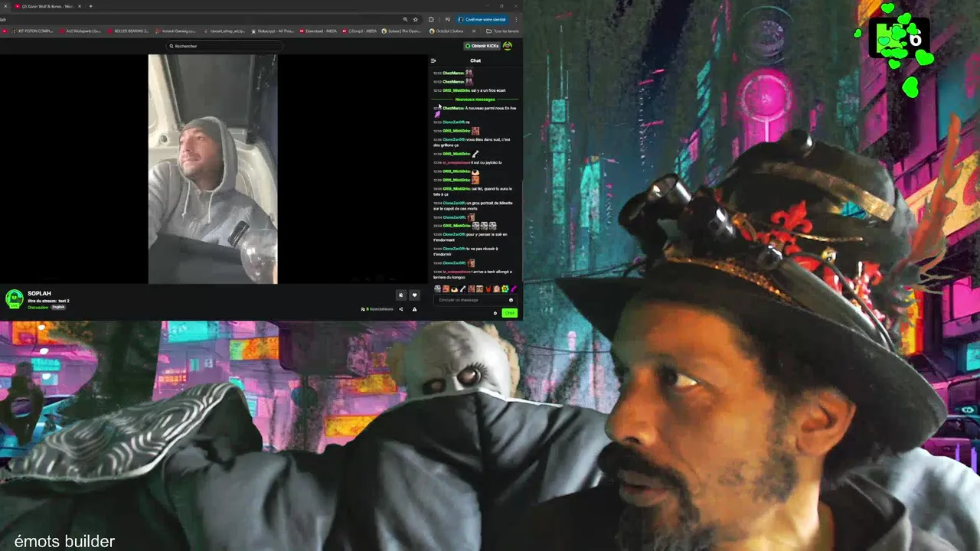Viewport: 980px width, 551px height.
Task: Open the browser extensions icon
Action: [431, 19]
